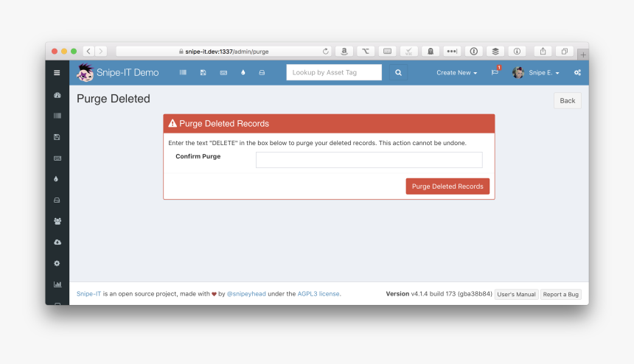Open Consumables droplet icon in sidebar

click(x=56, y=179)
